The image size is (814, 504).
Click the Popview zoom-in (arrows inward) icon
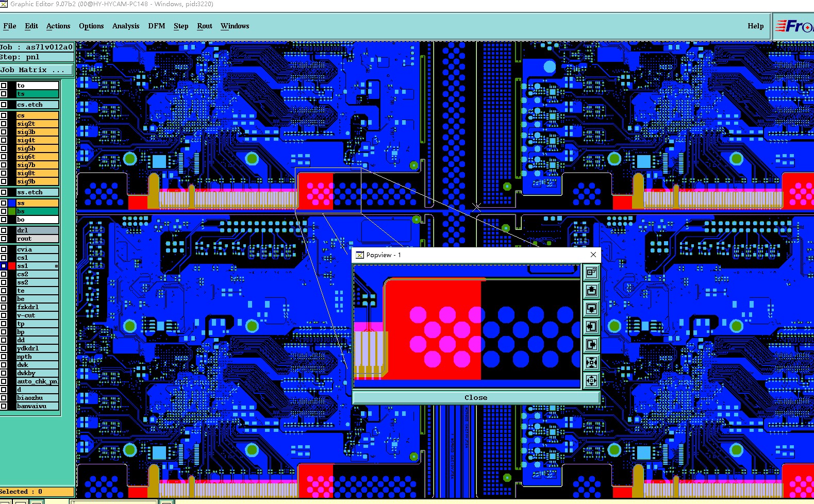pos(591,362)
